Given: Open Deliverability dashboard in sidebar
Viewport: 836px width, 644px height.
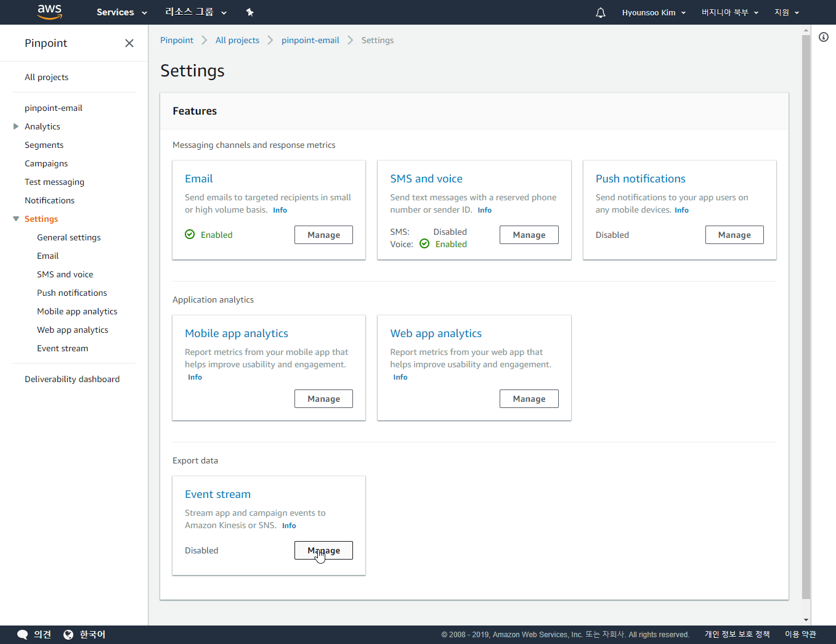Looking at the screenshot, I should point(72,379).
